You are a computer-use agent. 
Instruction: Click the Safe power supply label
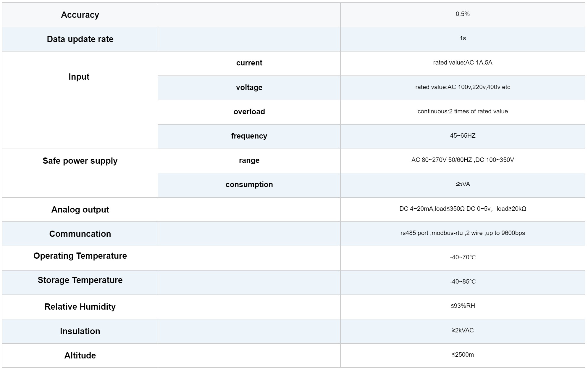click(x=80, y=161)
